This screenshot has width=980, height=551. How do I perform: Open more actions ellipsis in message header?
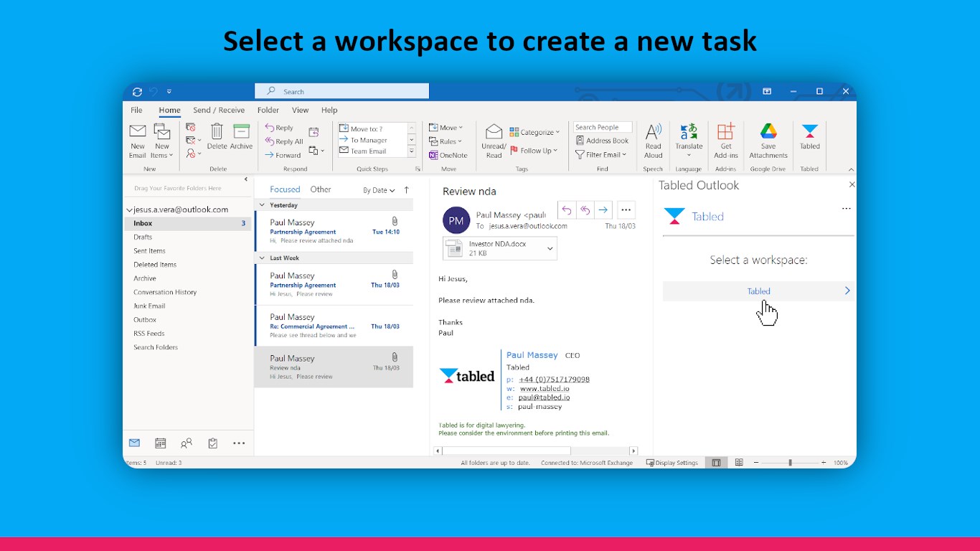pyautogui.click(x=626, y=210)
